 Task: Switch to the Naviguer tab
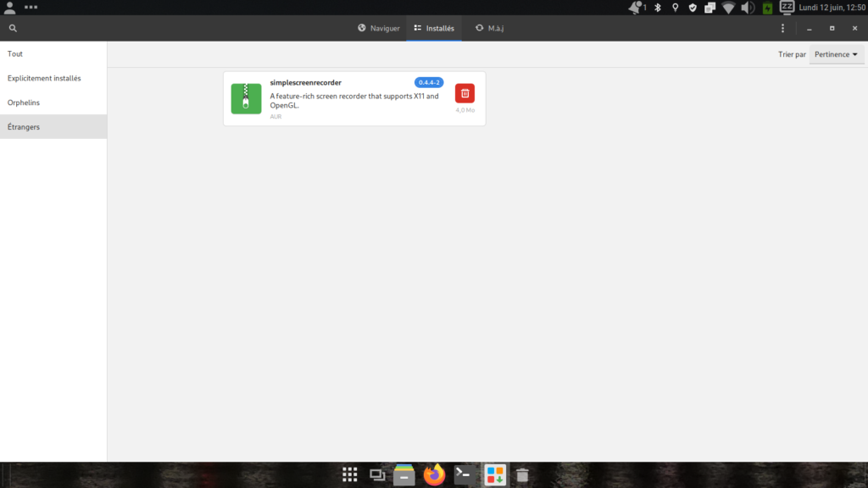(379, 28)
